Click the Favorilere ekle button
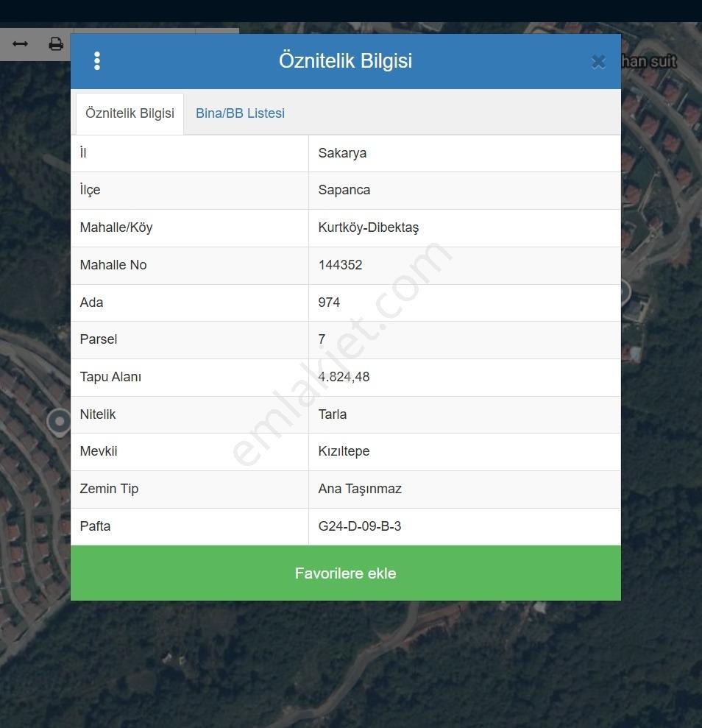The image size is (702, 728). [346, 573]
